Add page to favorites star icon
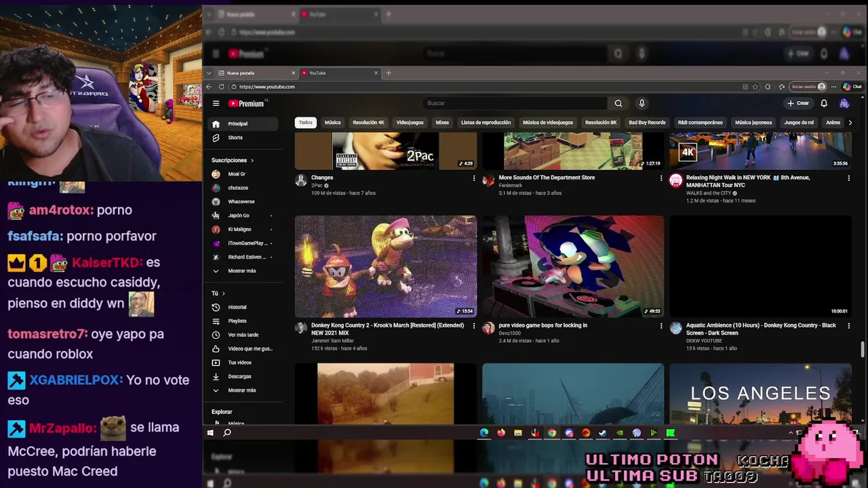868x488 pixels. (x=755, y=87)
